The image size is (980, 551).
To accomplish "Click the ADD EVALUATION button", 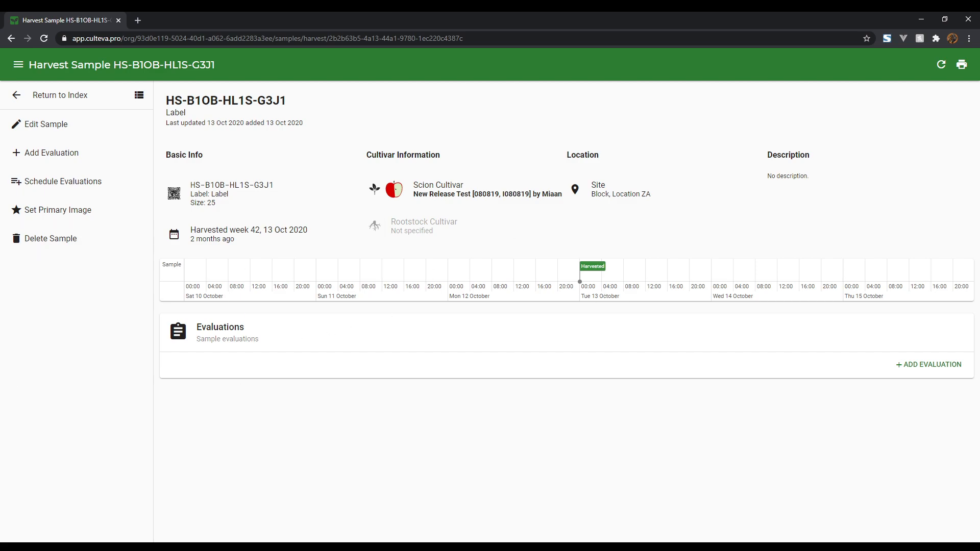I will point(928,364).
